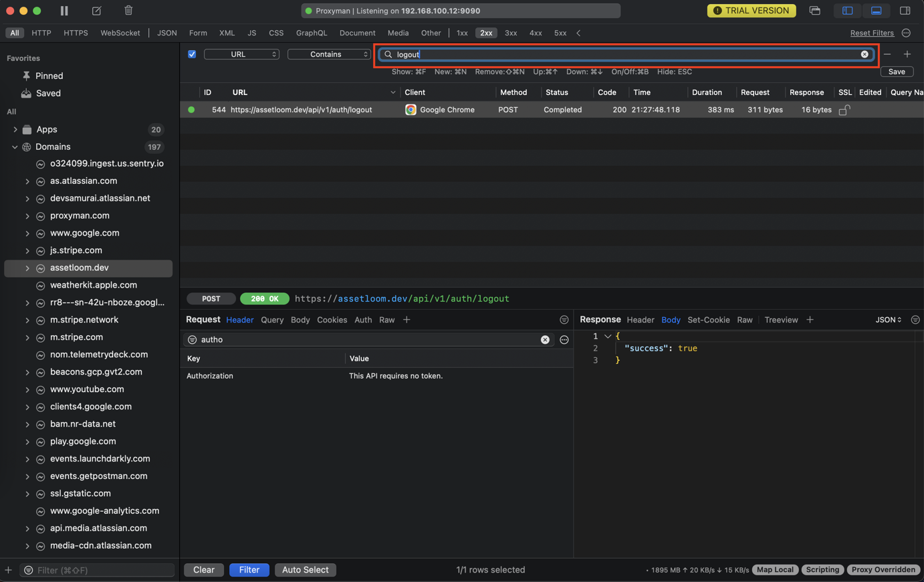Expand the js.stripe.com domain
This screenshot has height=582, width=924.
coord(27,251)
